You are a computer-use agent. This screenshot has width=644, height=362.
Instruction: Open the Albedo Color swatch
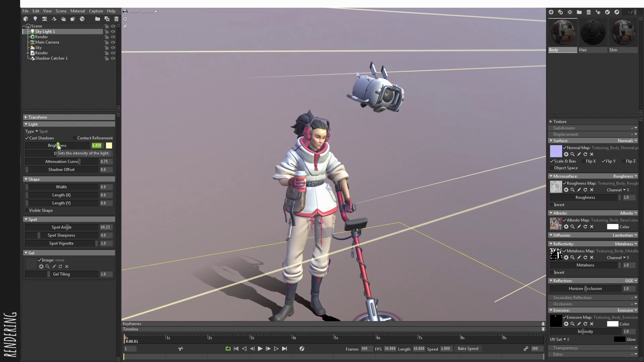pyautogui.click(x=612, y=227)
